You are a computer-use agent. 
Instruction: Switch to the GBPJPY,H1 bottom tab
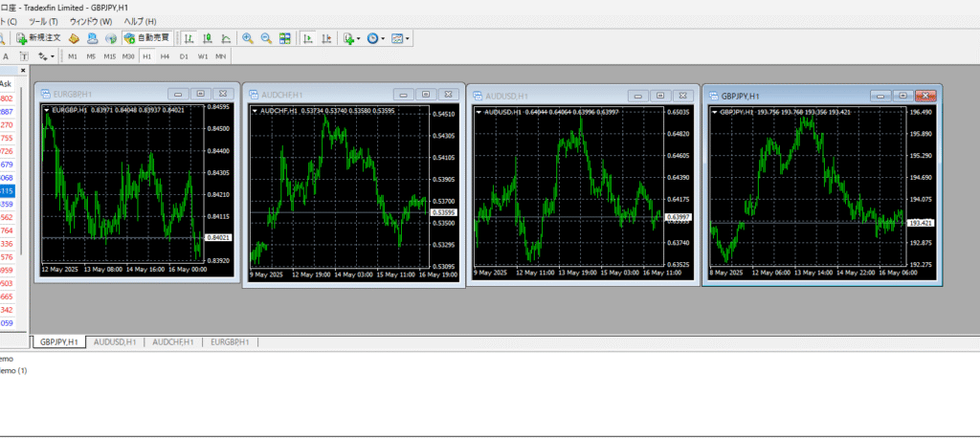(x=58, y=341)
